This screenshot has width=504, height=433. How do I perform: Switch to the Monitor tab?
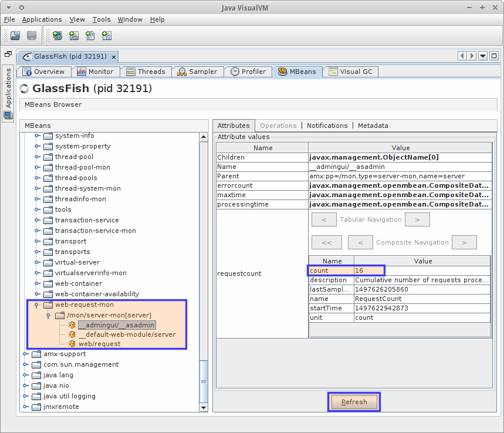coord(95,72)
